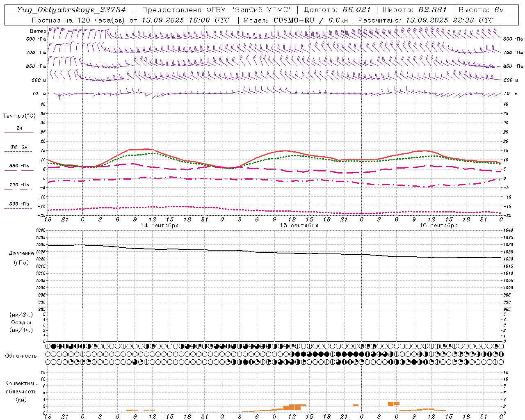Click the 16 сентября date label

coord(438,226)
